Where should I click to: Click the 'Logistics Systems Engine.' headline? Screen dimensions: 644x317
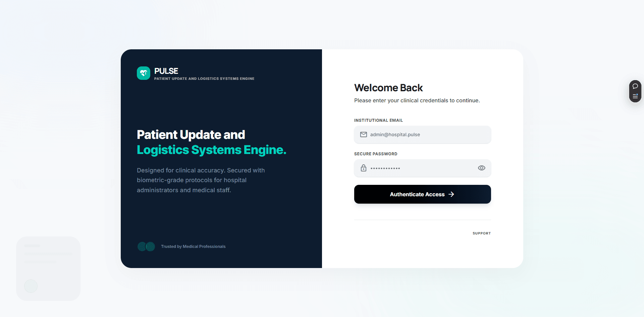[212, 150]
